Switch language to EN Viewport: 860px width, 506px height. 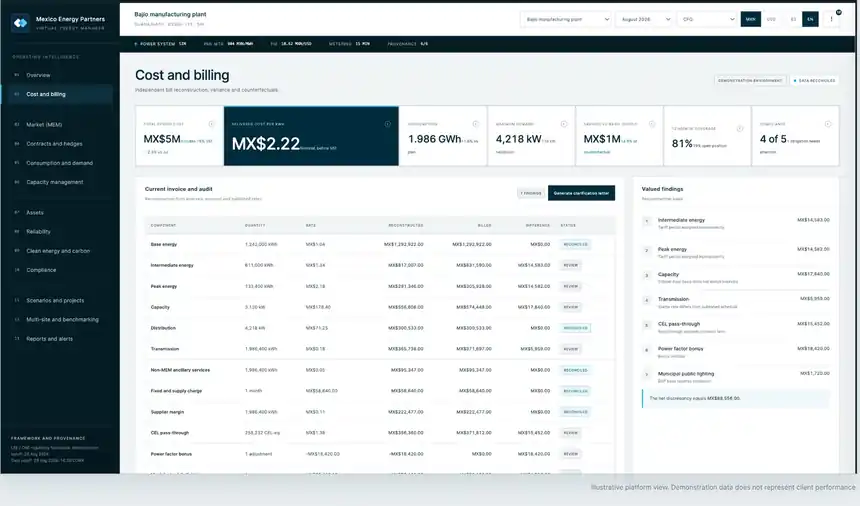(810, 19)
